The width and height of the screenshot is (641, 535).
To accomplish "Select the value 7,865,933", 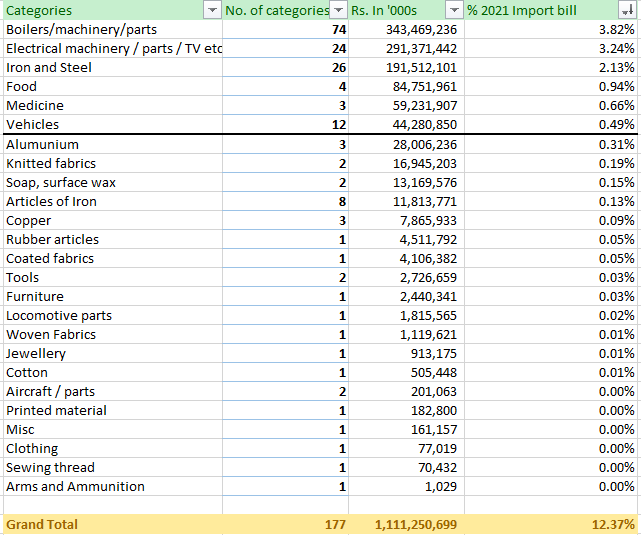I will [x=406, y=220].
